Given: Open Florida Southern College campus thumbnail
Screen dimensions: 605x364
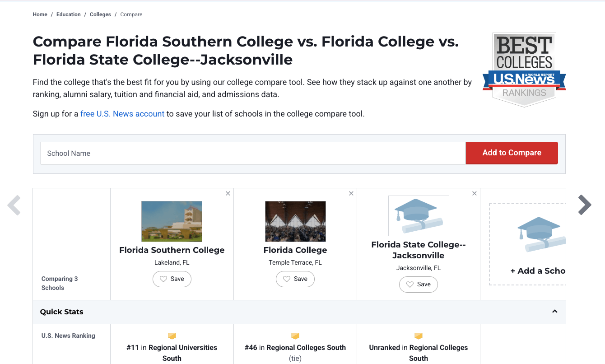Looking at the screenshot, I should coord(172,221).
